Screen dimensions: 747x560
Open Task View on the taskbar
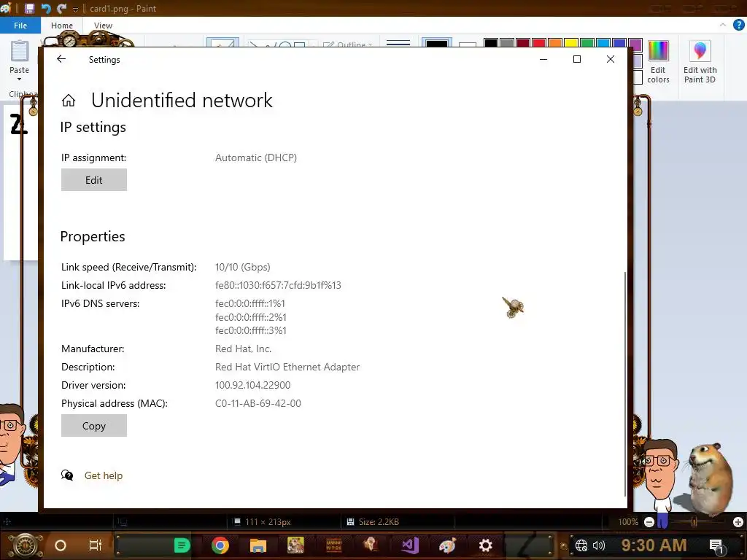96,545
